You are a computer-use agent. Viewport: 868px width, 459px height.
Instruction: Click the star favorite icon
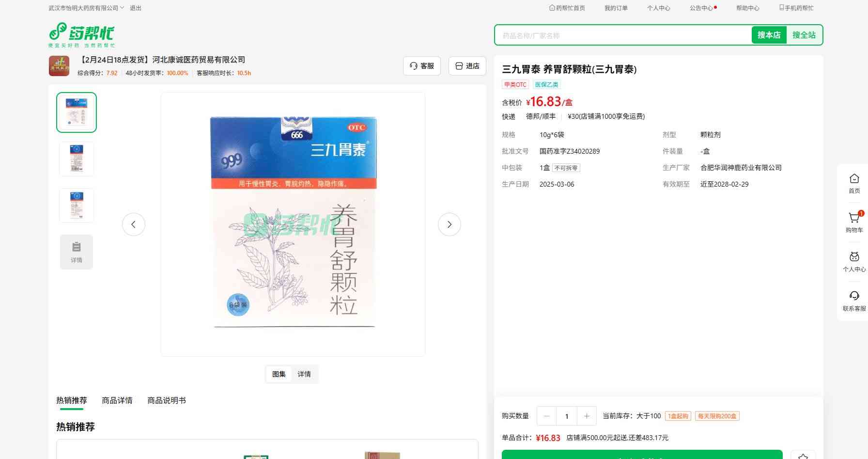tap(803, 456)
